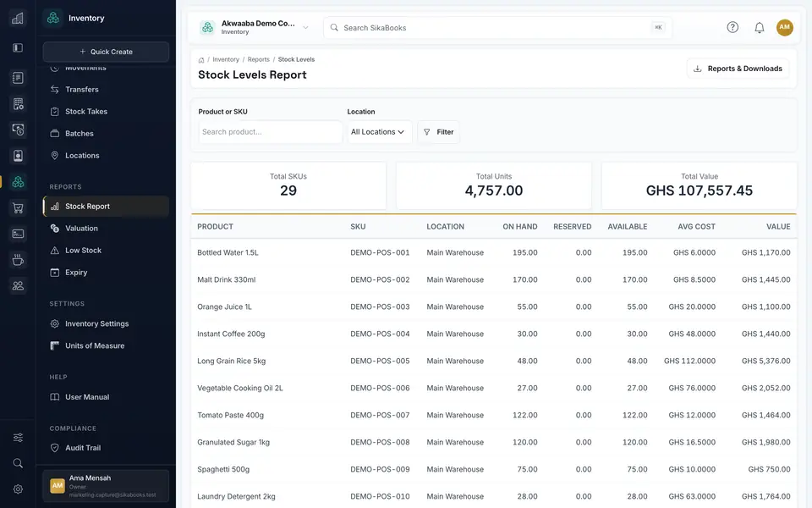Open the gear settings icon in the rail

tap(18, 489)
